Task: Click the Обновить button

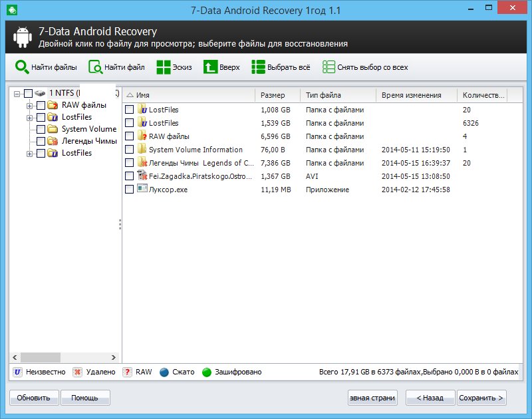Action: pos(34,398)
